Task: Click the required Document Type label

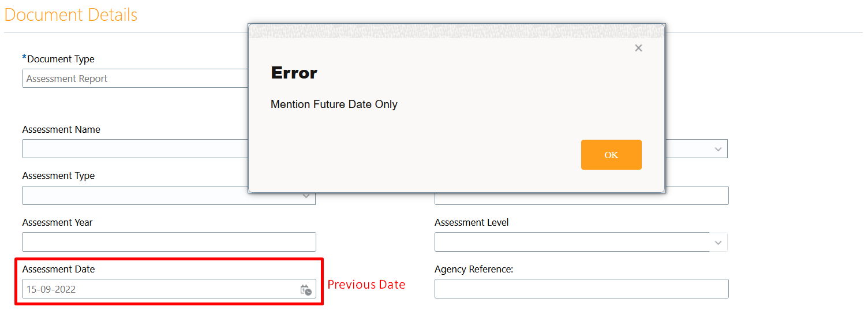Action: (x=58, y=59)
